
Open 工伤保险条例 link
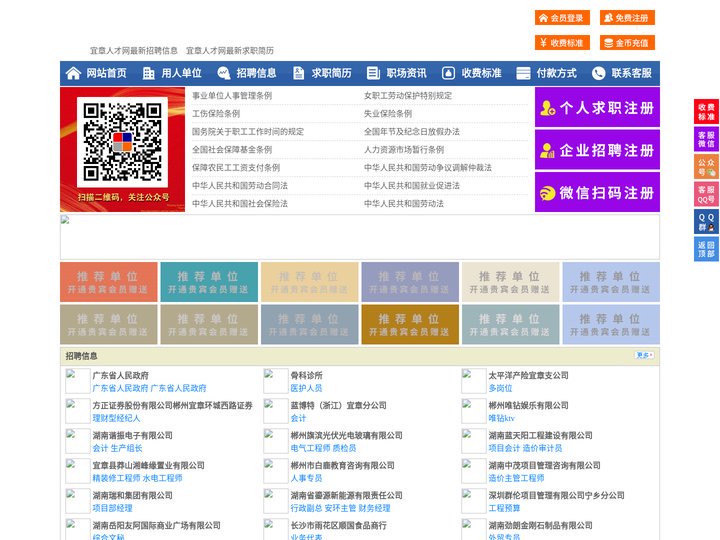216,113
